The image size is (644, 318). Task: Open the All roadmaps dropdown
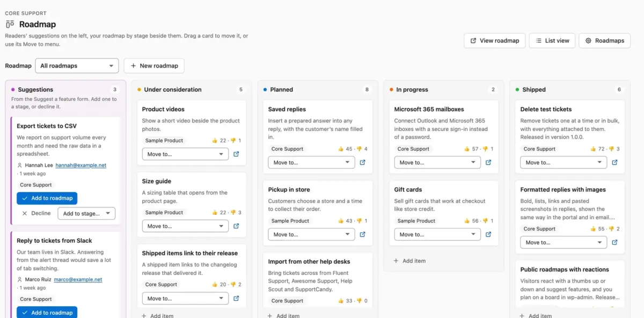(77, 66)
